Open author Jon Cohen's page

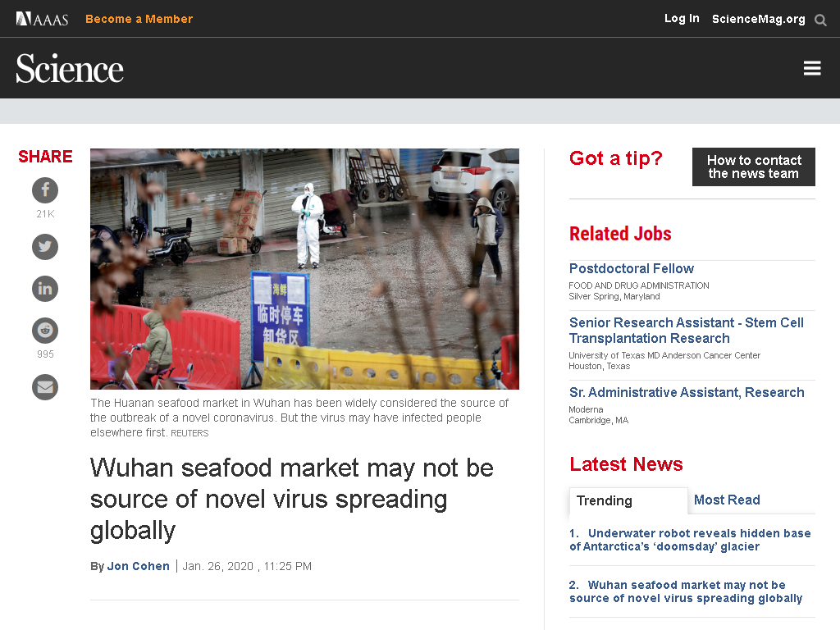[138, 566]
